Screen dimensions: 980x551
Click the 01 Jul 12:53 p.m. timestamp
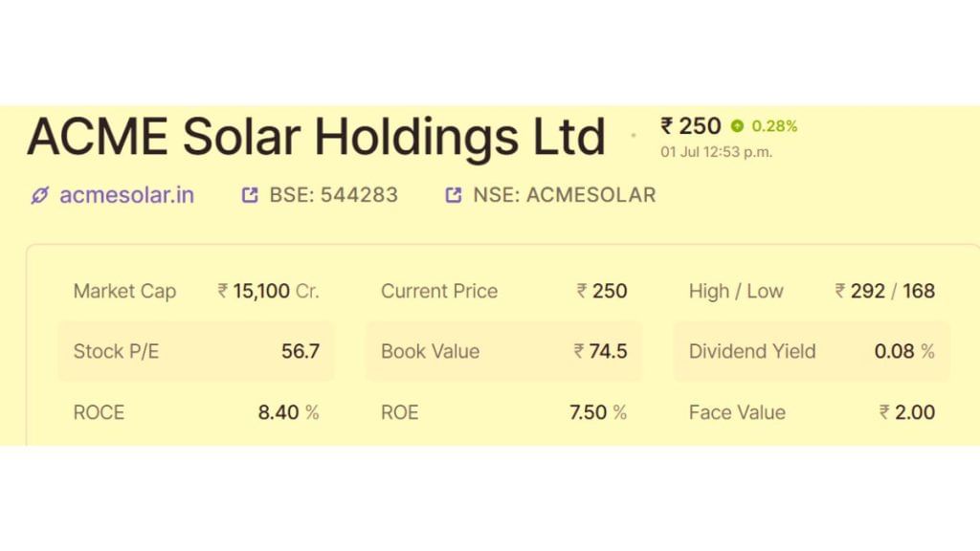coord(716,152)
